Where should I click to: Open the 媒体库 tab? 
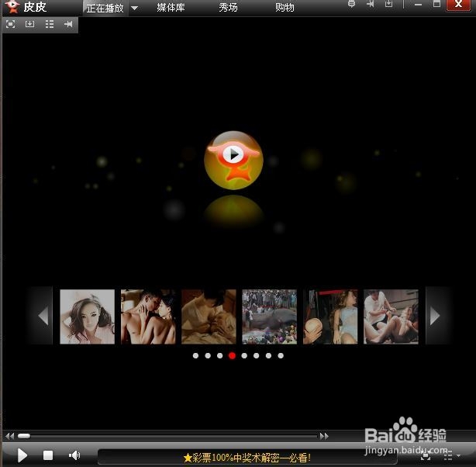171,8
